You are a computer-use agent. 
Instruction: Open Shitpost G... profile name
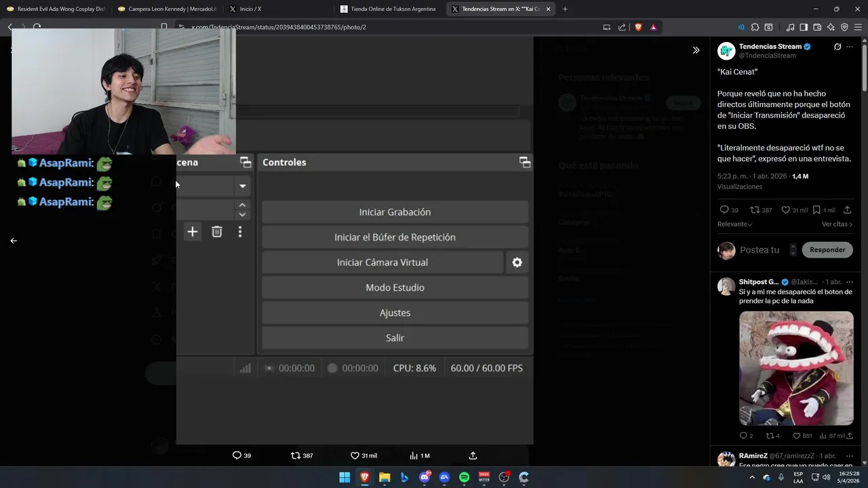click(759, 282)
